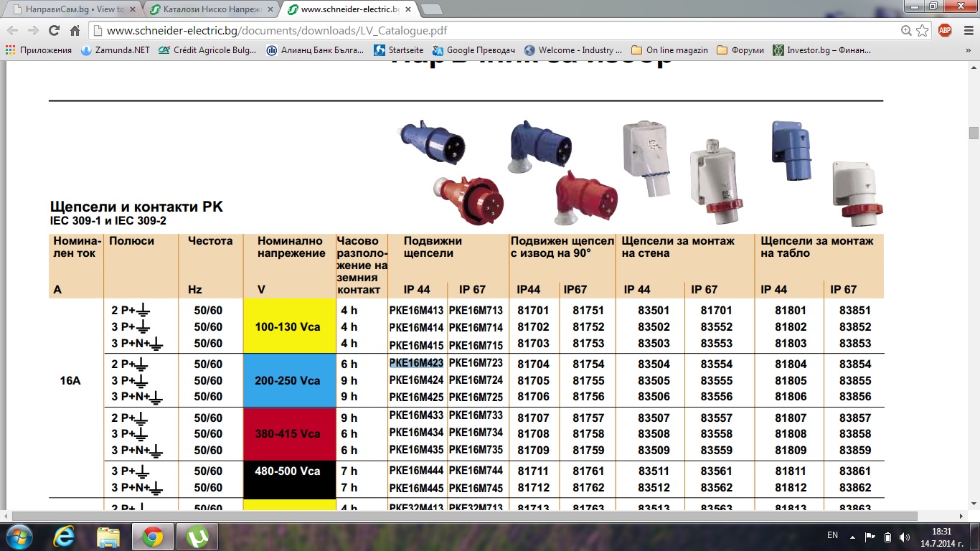This screenshot has width=980, height=551.
Task: Bookmark this page with the star icon
Action: [x=922, y=31]
